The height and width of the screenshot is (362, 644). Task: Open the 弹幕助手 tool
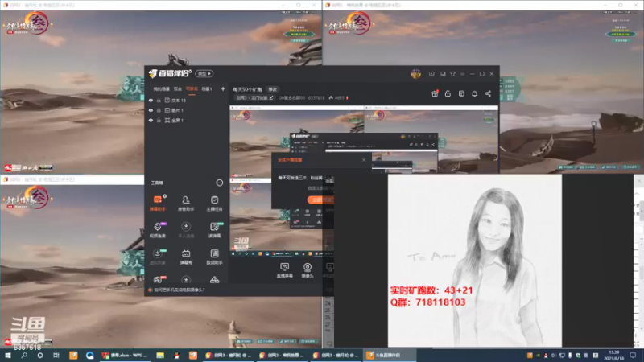[157, 203]
